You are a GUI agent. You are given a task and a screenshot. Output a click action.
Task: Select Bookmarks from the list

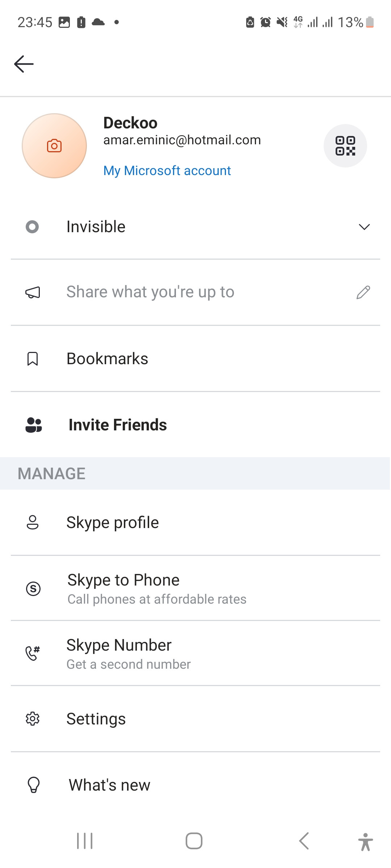pos(195,359)
